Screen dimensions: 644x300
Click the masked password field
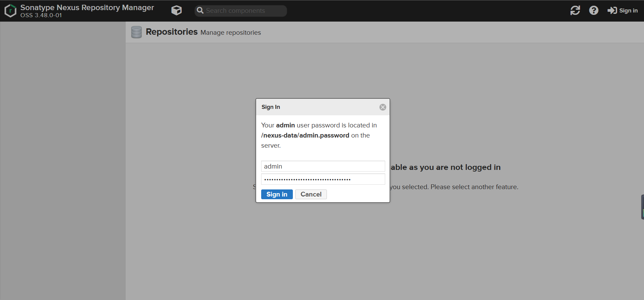(x=323, y=179)
